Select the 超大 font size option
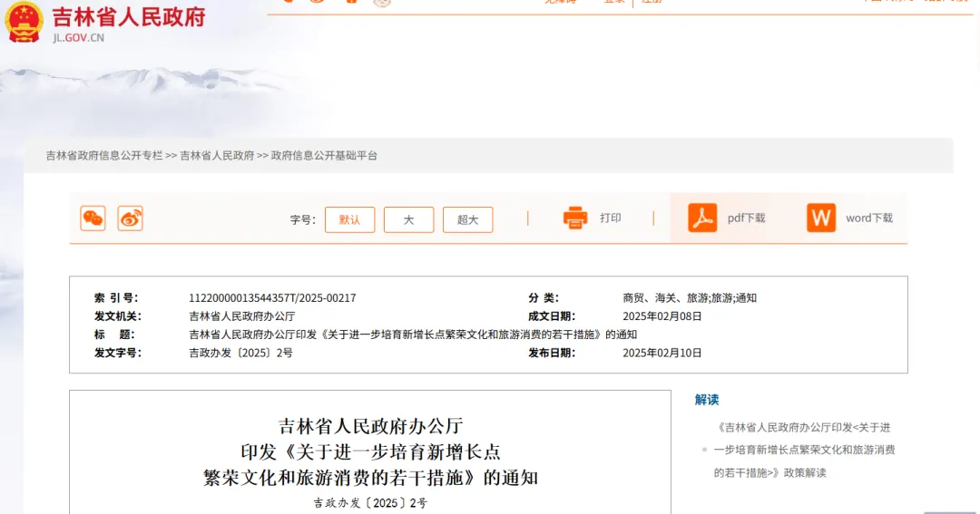 467,219
